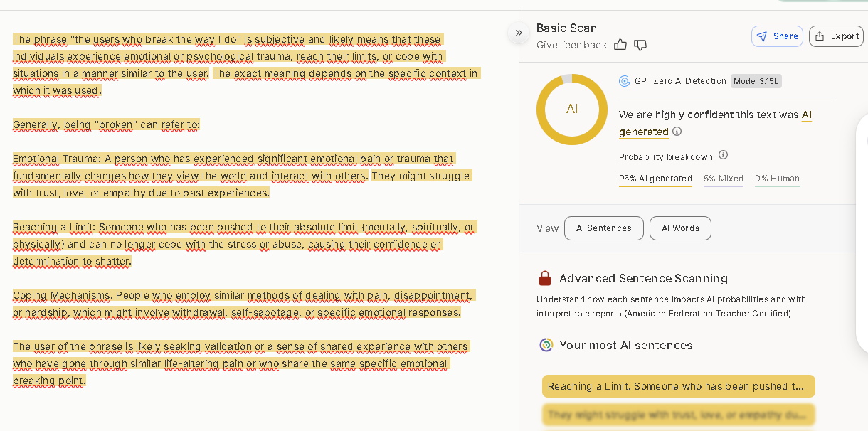The image size is (868, 431).
Task: Expand the blurred 'They might struggle' sentence
Action: pyautogui.click(x=678, y=415)
